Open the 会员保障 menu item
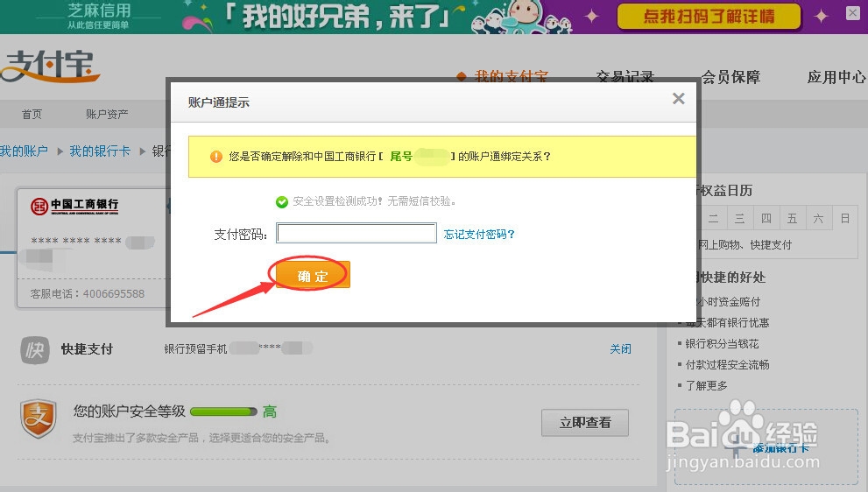The height and width of the screenshot is (492, 868). [x=730, y=77]
